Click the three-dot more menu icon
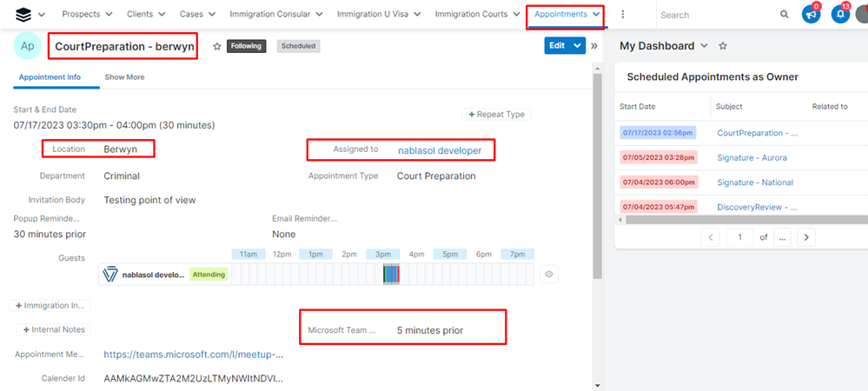This screenshot has width=868, height=391. click(x=622, y=15)
